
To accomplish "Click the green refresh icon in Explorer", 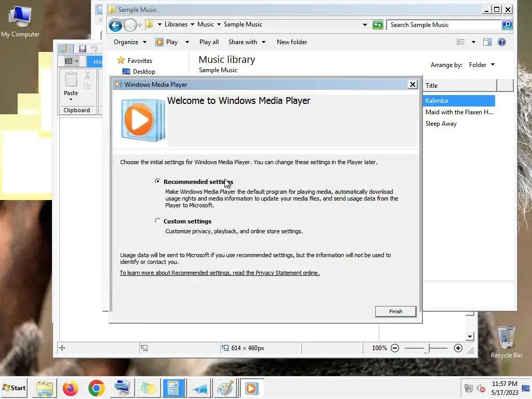I will pos(378,25).
